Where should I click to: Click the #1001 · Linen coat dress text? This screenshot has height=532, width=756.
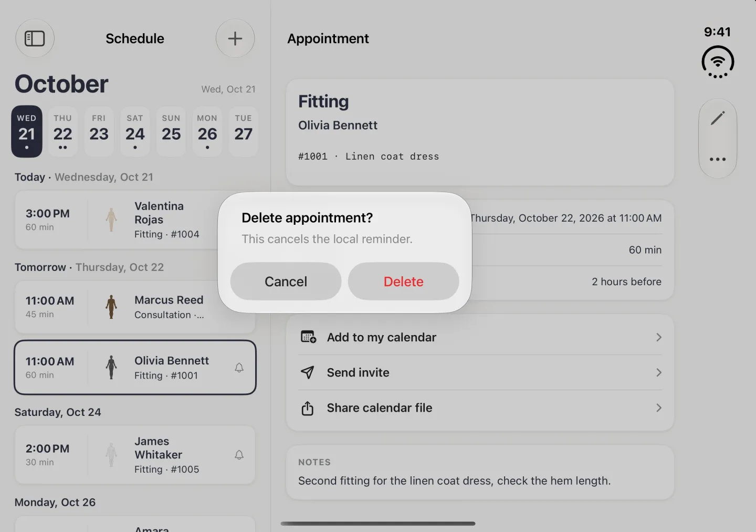(x=369, y=157)
